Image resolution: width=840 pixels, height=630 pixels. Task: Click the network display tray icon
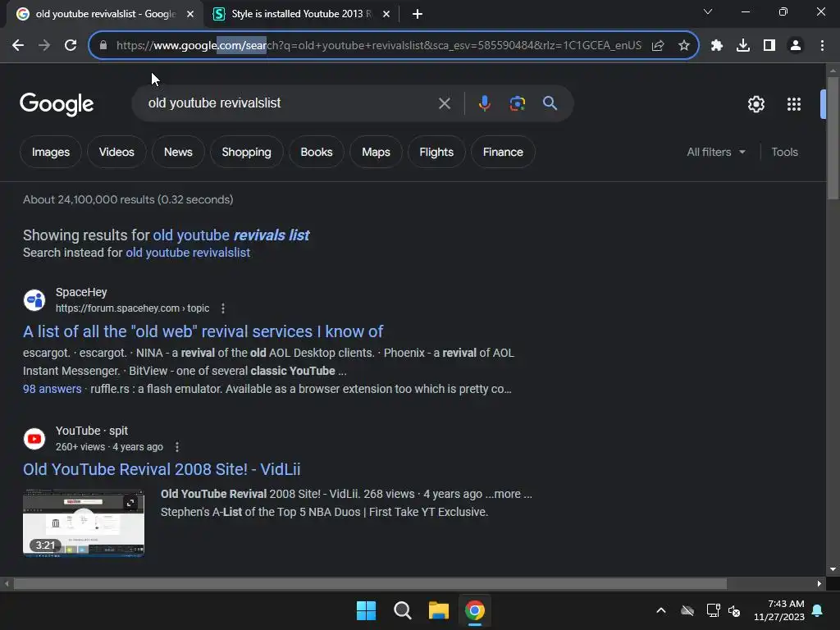pyautogui.click(x=713, y=610)
